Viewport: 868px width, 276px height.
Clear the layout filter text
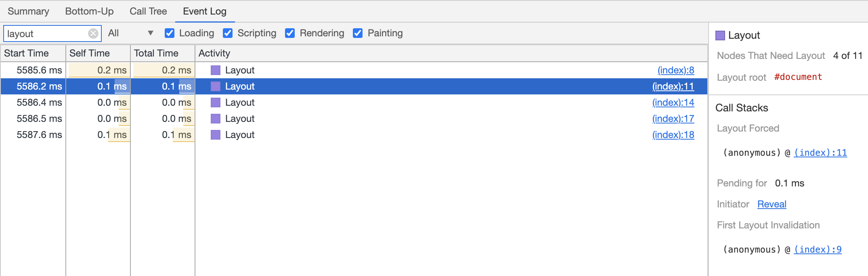(x=93, y=33)
